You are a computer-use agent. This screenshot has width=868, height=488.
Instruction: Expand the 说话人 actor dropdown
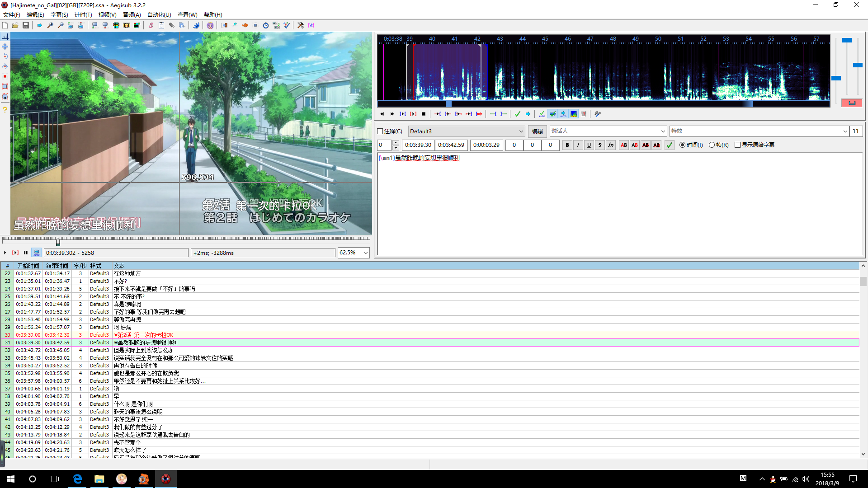[x=663, y=131]
